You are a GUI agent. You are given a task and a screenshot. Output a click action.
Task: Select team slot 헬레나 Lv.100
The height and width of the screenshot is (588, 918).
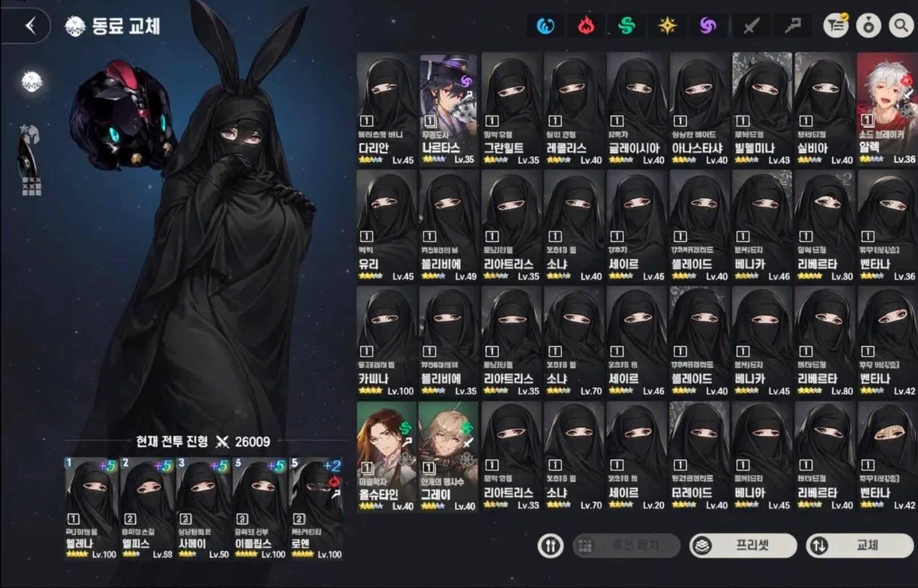91,508
